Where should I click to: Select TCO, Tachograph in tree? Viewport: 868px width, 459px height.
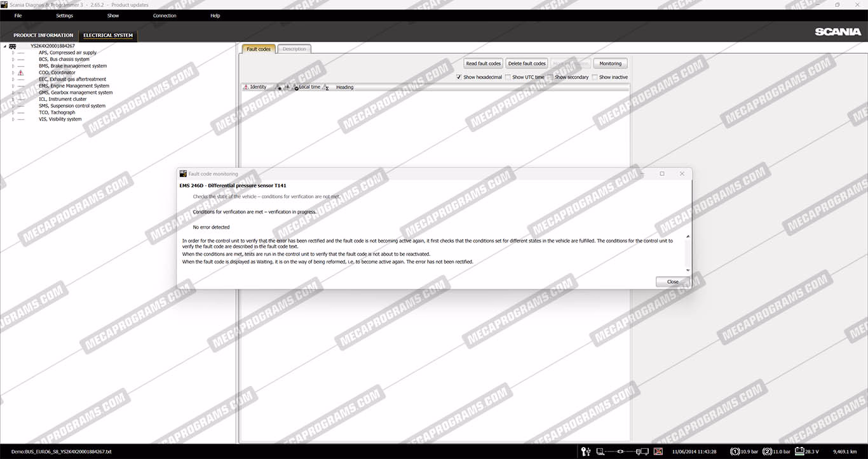click(x=57, y=112)
